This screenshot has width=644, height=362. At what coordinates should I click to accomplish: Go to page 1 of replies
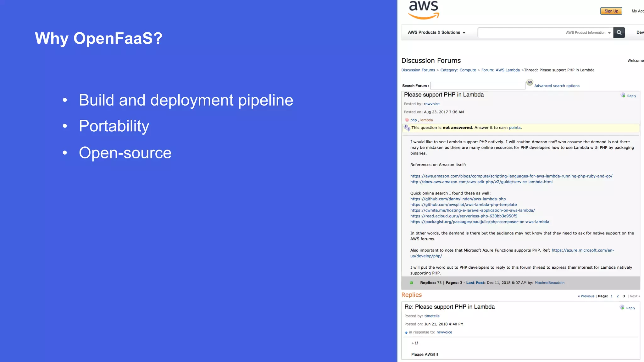612,296
